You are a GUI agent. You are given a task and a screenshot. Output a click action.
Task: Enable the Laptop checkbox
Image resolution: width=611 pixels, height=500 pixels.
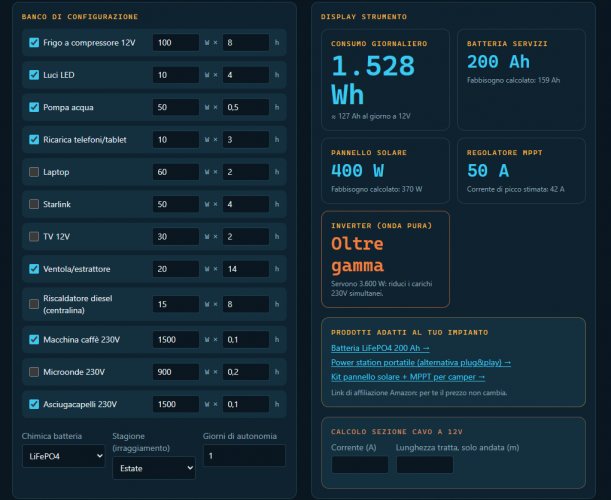coord(34,172)
